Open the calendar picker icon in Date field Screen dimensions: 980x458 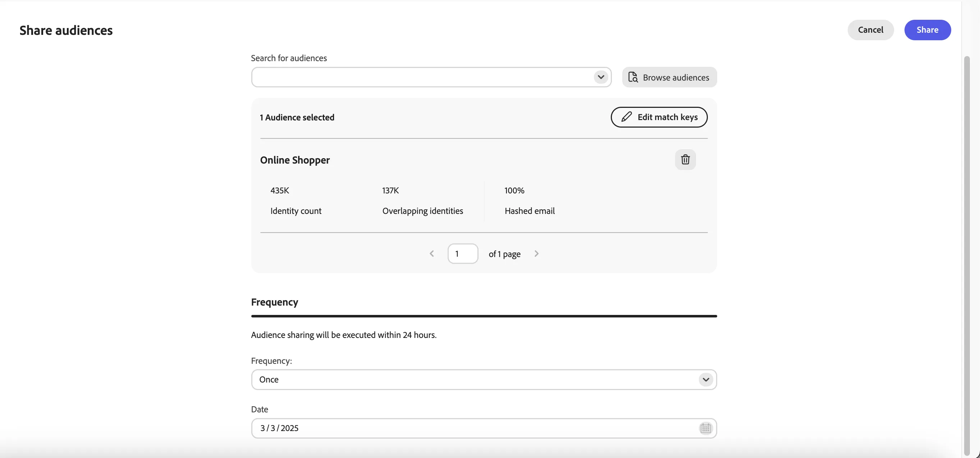click(x=705, y=428)
